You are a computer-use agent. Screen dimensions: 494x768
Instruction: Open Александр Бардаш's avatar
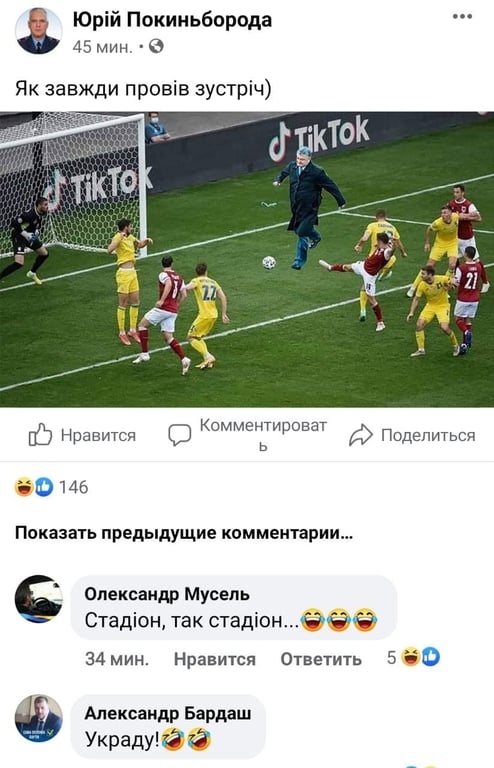click(x=39, y=718)
